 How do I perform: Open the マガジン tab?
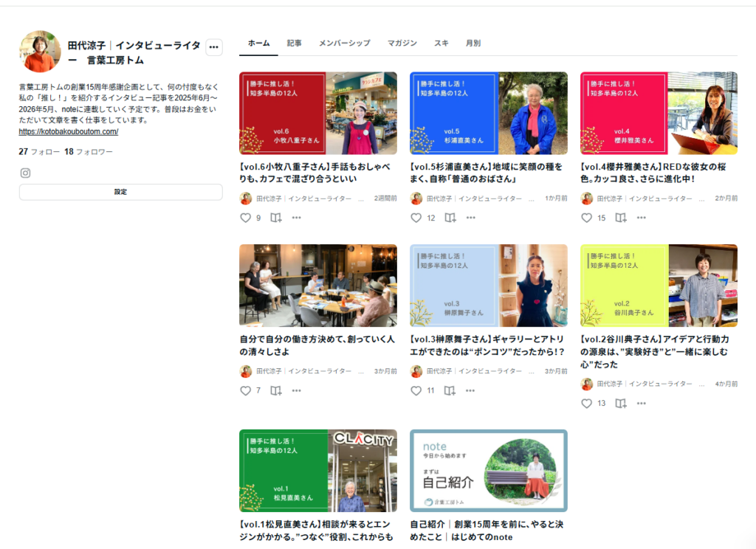tap(402, 43)
